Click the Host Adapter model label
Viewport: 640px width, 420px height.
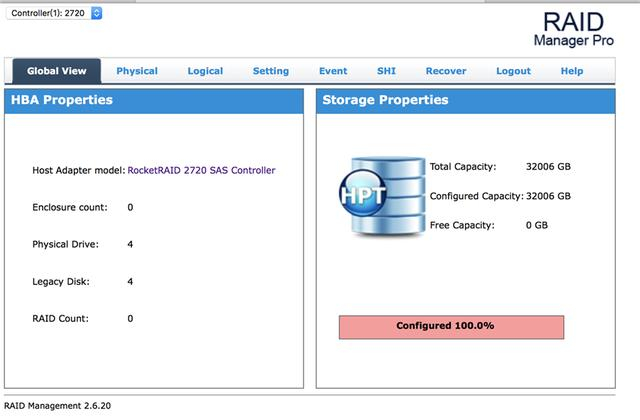(79, 170)
